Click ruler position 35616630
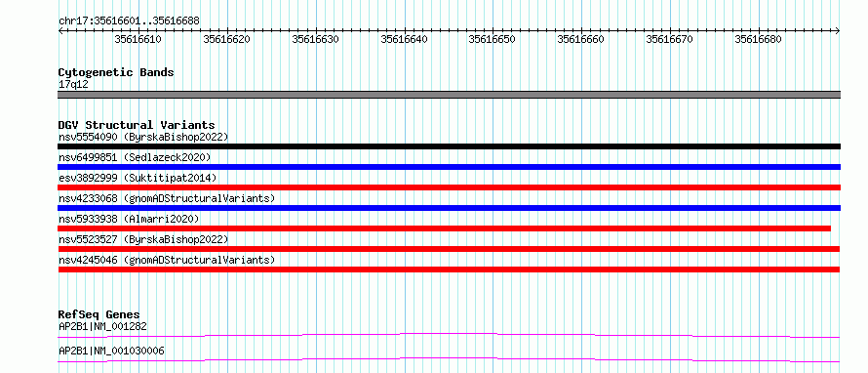Screen dimensions: 868x373 (x=315, y=39)
